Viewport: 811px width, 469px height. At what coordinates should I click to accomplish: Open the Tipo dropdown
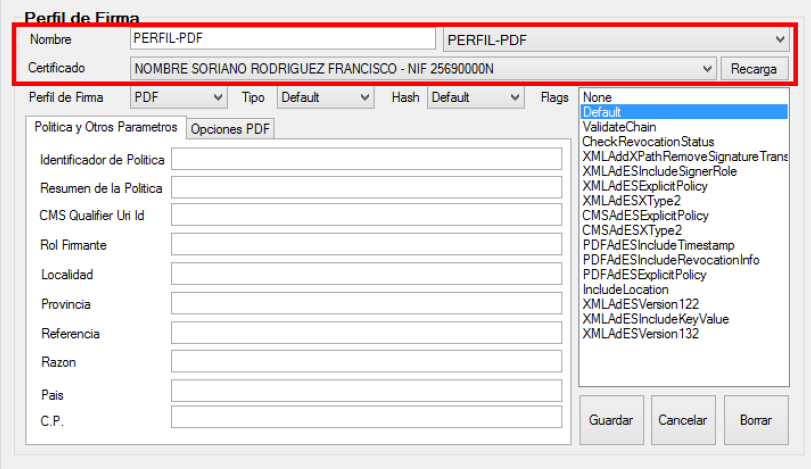point(325,97)
